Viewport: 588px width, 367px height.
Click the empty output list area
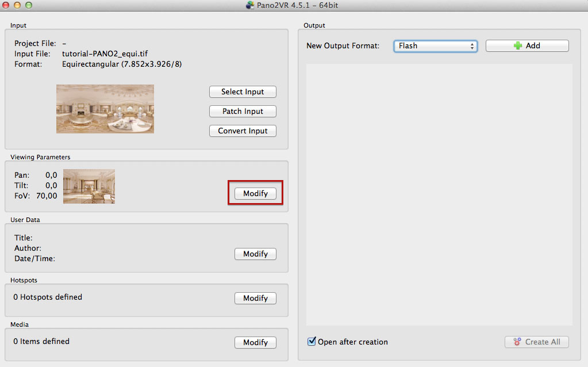click(439, 194)
